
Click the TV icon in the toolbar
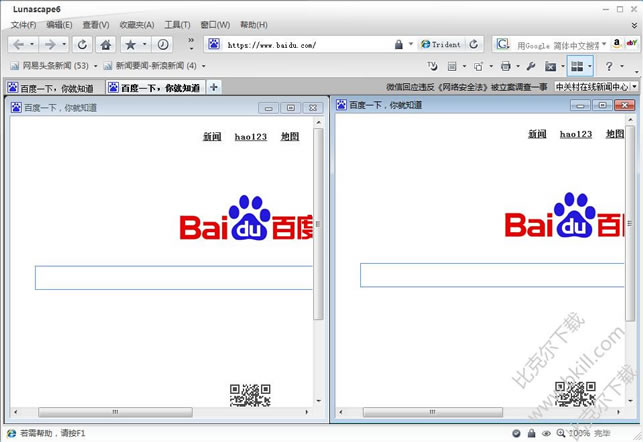[x=432, y=66]
